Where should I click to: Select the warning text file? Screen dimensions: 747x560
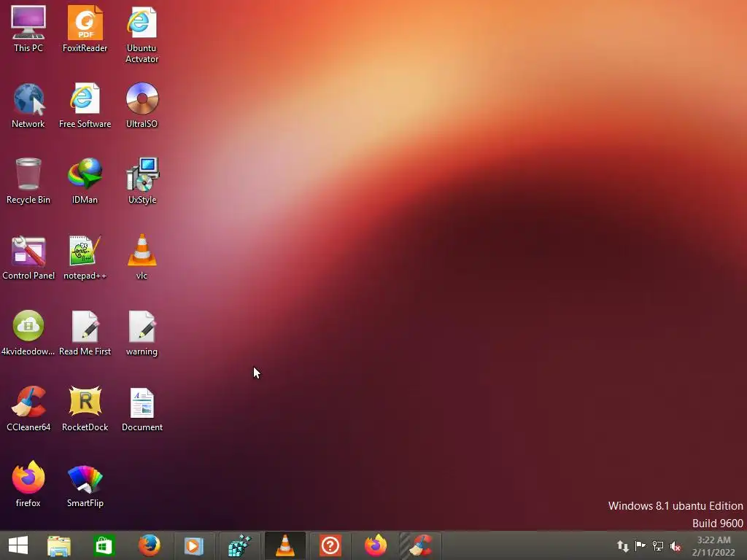pyautogui.click(x=142, y=332)
